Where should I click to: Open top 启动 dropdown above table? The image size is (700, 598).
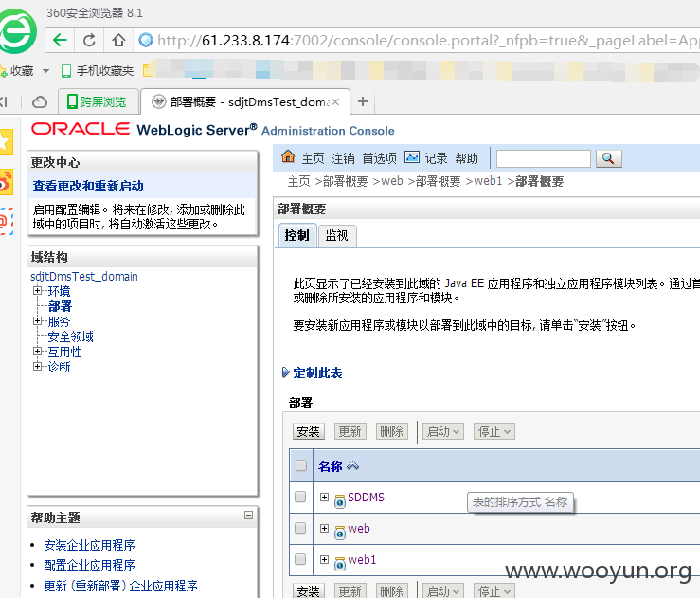(x=443, y=431)
